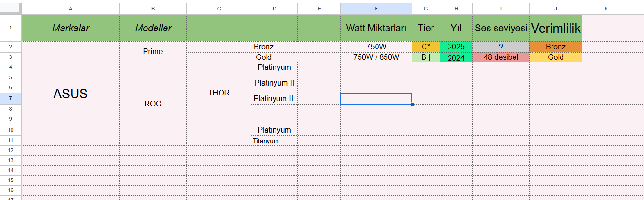Select row 2 header
The height and width of the screenshot is (200, 644).
point(10,47)
